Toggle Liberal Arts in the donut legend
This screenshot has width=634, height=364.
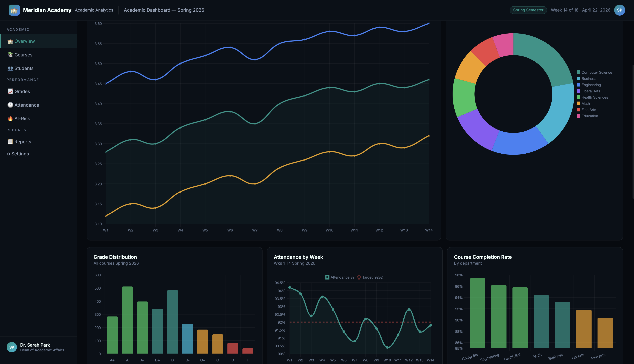[588, 91]
